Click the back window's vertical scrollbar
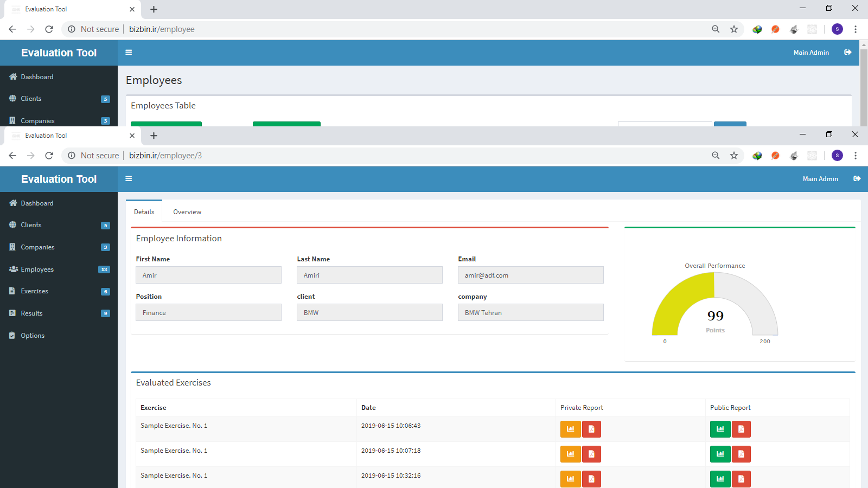868x488 pixels. coord(864,87)
